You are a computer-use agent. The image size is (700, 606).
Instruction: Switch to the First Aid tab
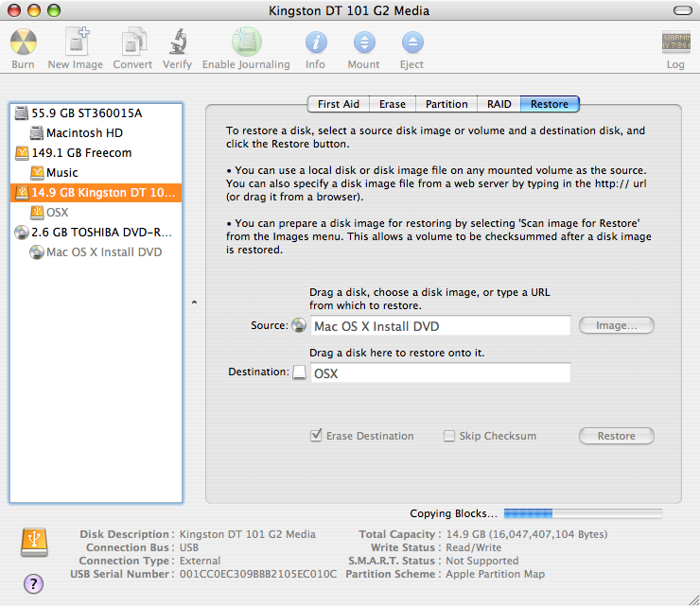339,104
